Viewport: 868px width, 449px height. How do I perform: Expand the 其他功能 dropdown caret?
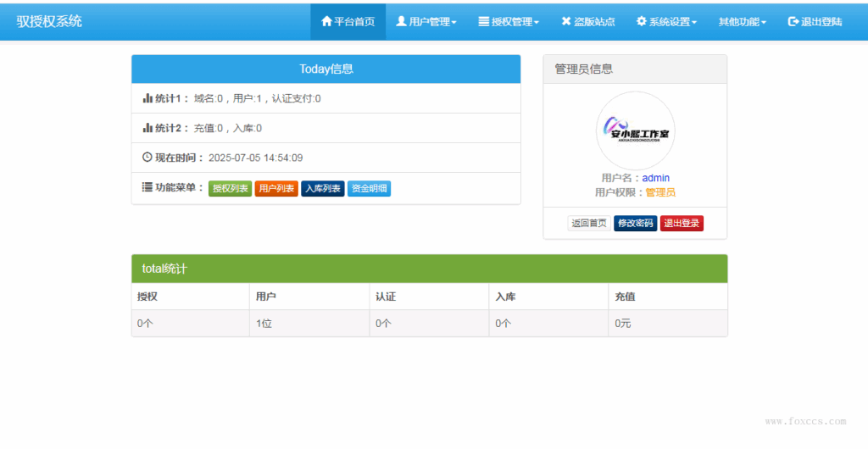(764, 23)
